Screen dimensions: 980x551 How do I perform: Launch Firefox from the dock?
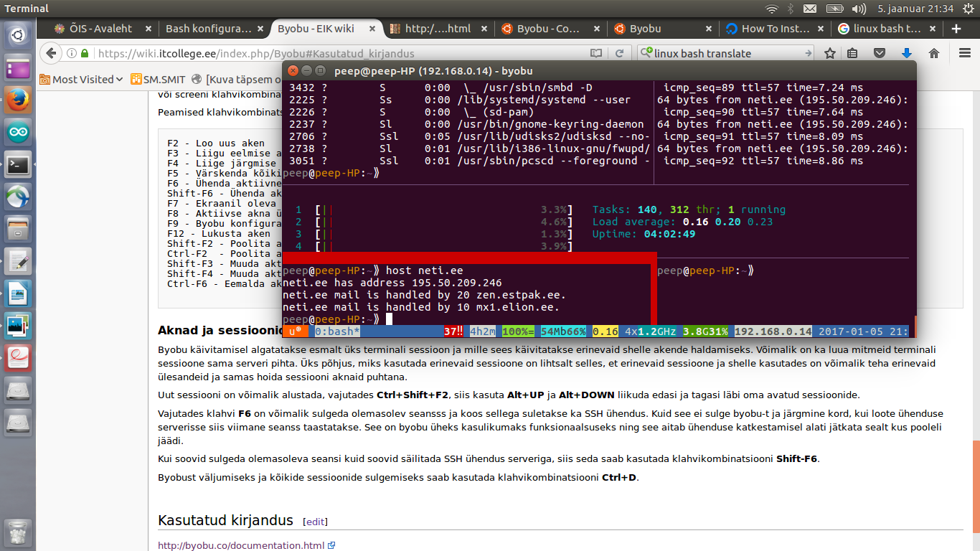tap(18, 100)
